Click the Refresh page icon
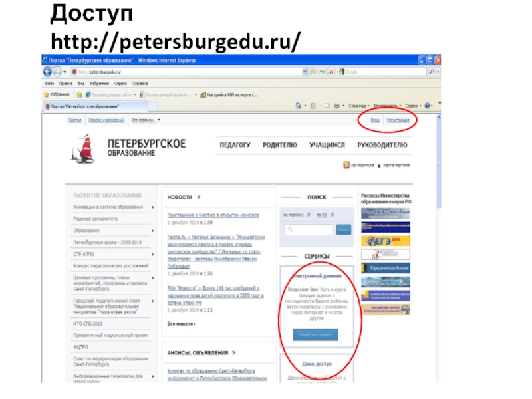 tap(322, 72)
